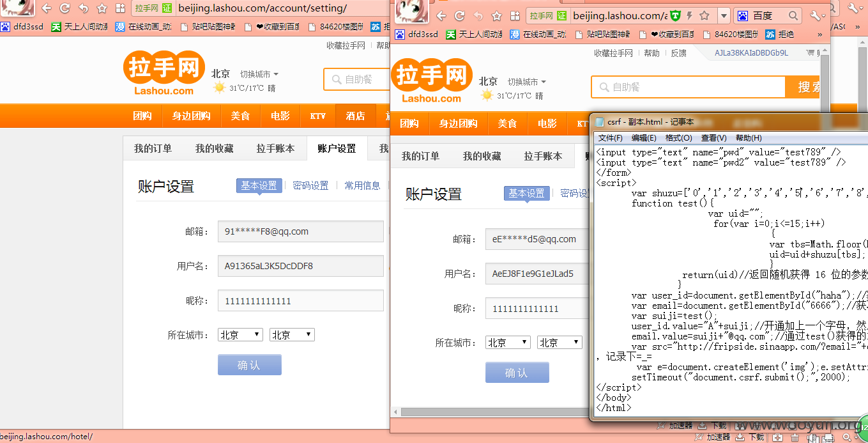Open 文件(F) menu in Notepad
Viewport: 868px width, 443px height.
pos(611,138)
